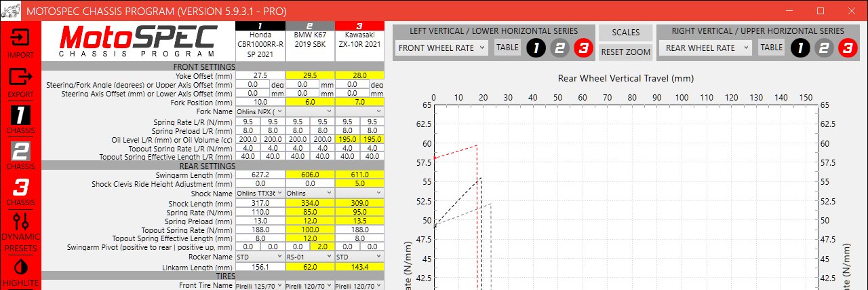The image size is (868, 290).
Task: Select the BMW K67 2019 SBK column header
Action: coord(310,41)
